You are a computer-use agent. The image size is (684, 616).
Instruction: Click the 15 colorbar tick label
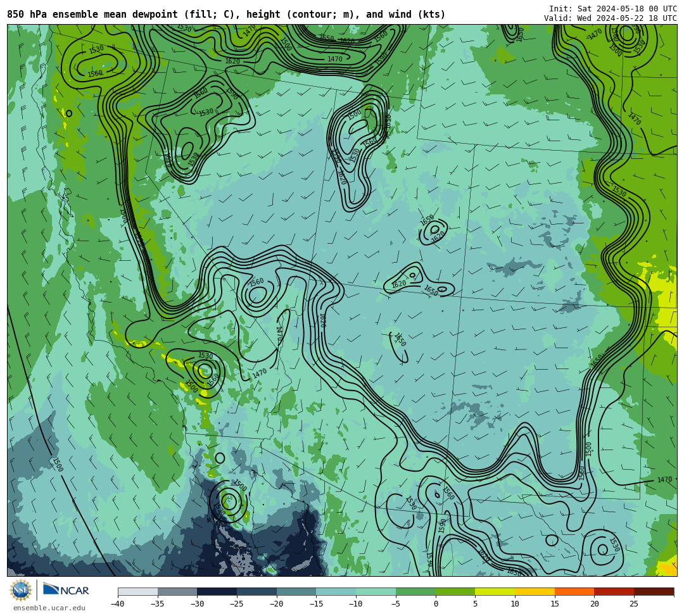click(x=555, y=604)
